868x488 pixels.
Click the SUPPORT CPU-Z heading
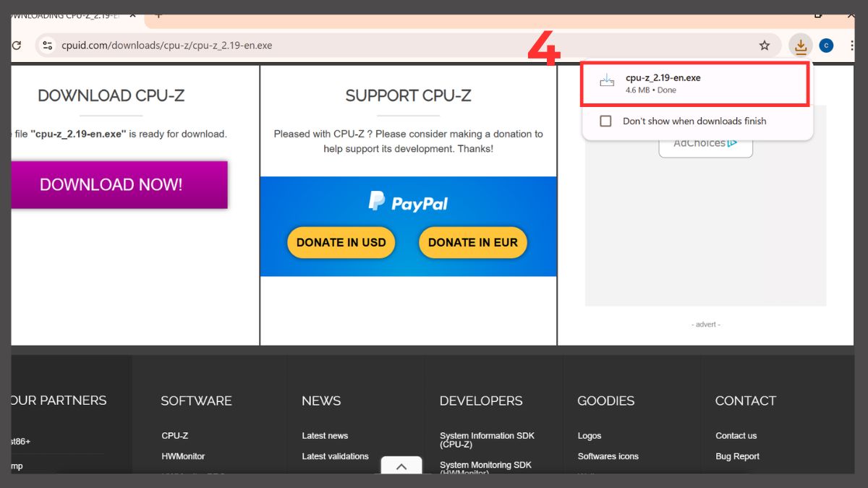click(408, 95)
